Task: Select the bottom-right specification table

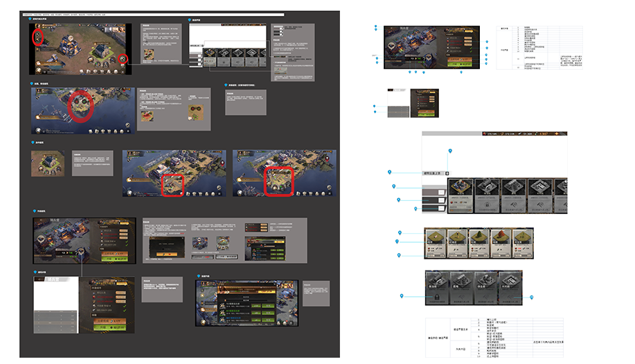Action: [x=494, y=338]
